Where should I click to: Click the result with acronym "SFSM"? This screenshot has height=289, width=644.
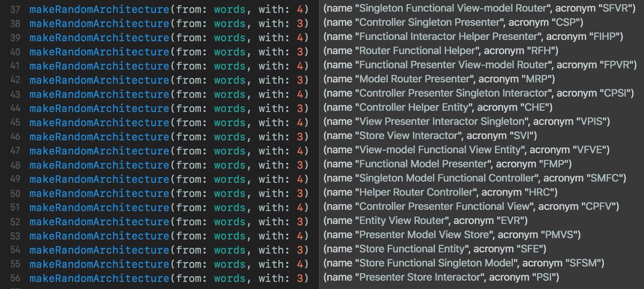pyautogui.click(x=464, y=264)
